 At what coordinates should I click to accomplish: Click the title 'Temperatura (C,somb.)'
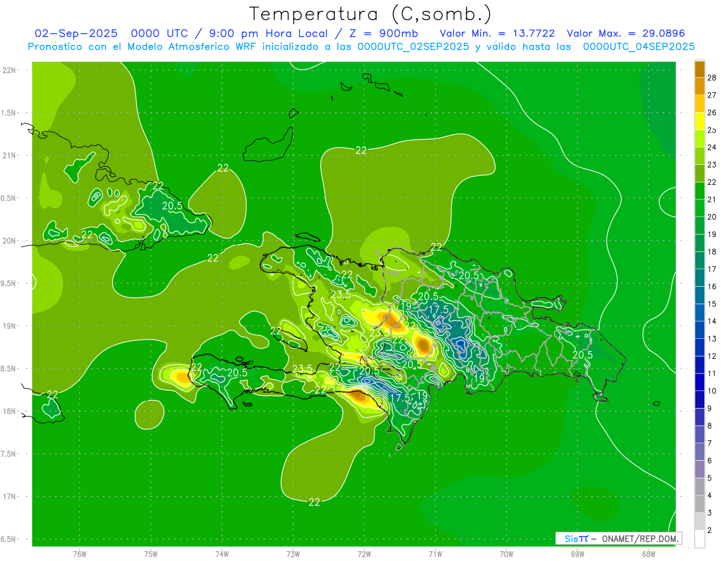pyautogui.click(x=371, y=13)
